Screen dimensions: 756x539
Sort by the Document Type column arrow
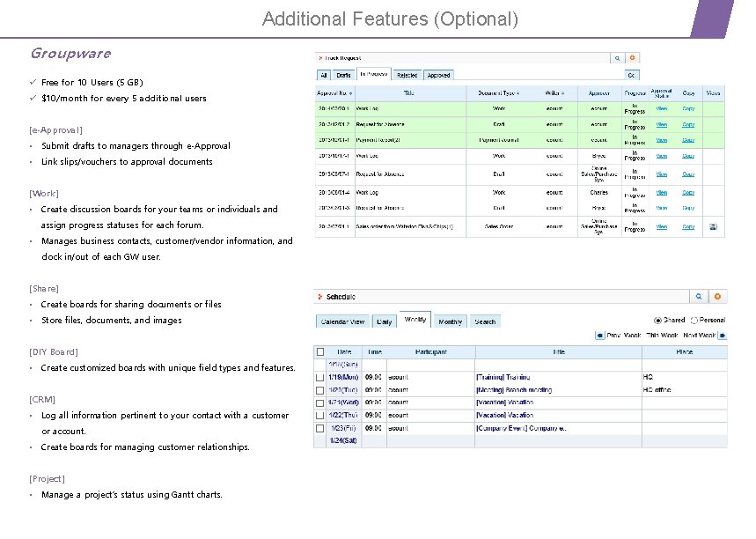click(x=517, y=93)
